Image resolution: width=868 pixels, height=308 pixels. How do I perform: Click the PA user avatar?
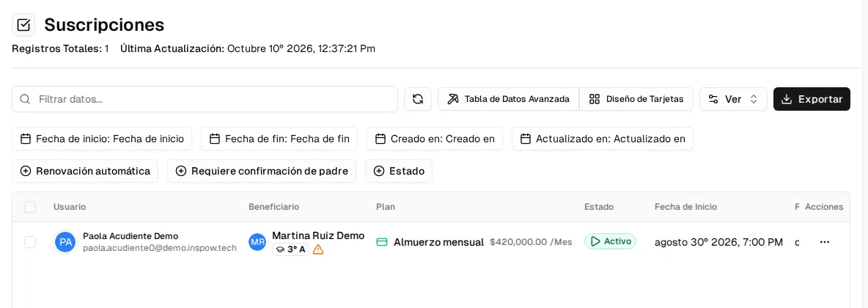65,242
